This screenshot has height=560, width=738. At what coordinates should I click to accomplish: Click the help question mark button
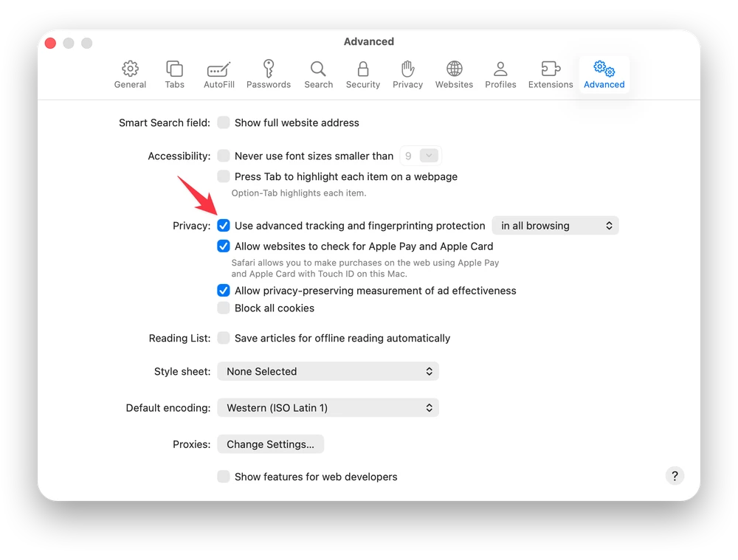click(x=674, y=475)
